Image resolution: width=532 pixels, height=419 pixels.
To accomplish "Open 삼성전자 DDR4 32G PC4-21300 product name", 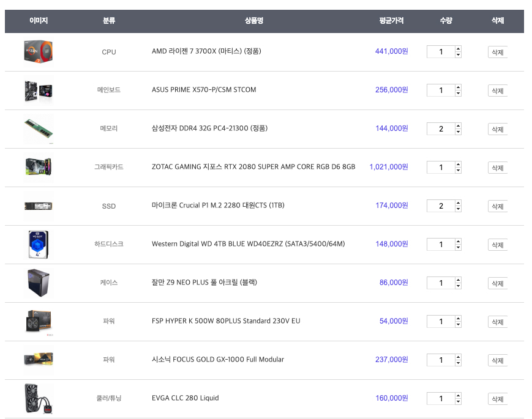I will [210, 128].
